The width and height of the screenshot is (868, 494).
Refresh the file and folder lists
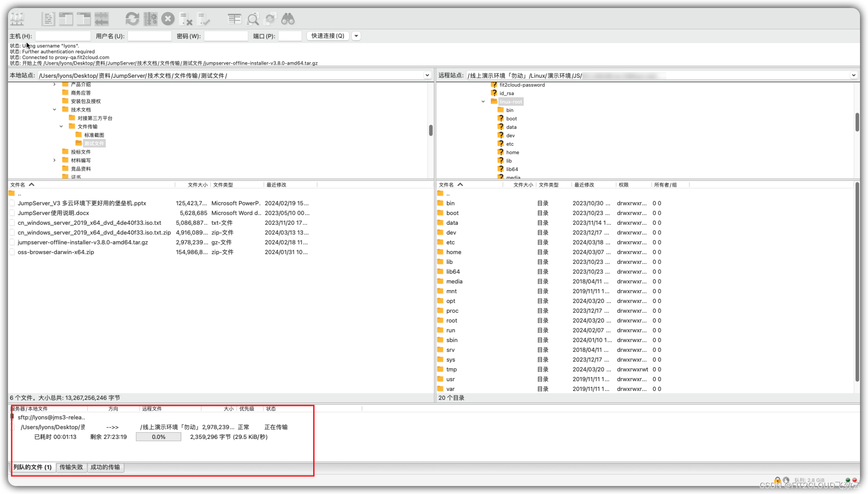click(132, 19)
